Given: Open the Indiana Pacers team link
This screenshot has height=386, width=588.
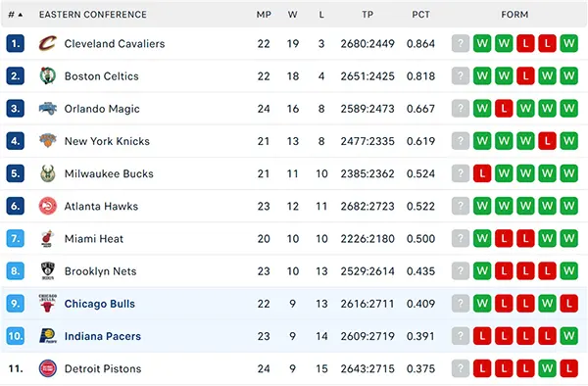Looking at the screenshot, I should click(x=103, y=336).
